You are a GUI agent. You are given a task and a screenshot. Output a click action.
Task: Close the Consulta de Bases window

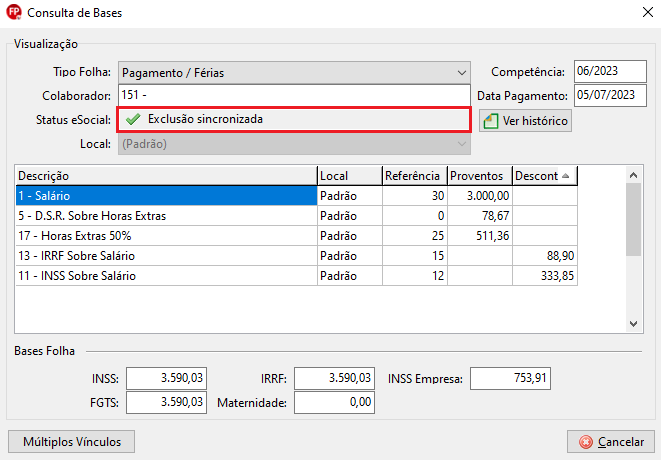[648, 12]
